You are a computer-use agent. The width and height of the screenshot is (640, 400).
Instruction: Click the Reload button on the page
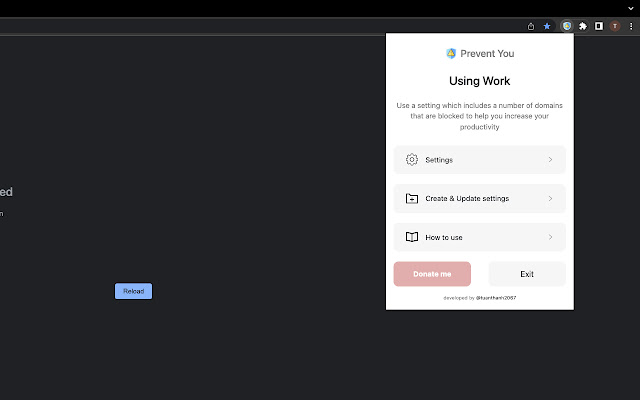point(133,291)
